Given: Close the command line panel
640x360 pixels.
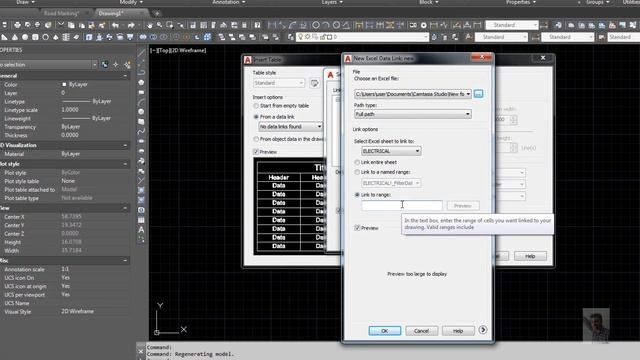Looking at the screenshot, I should pyautogui.click(x=141, y=351).
